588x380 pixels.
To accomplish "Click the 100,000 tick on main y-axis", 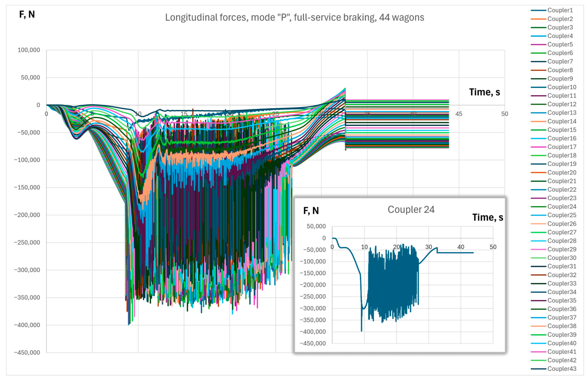I will pos(29,50).
